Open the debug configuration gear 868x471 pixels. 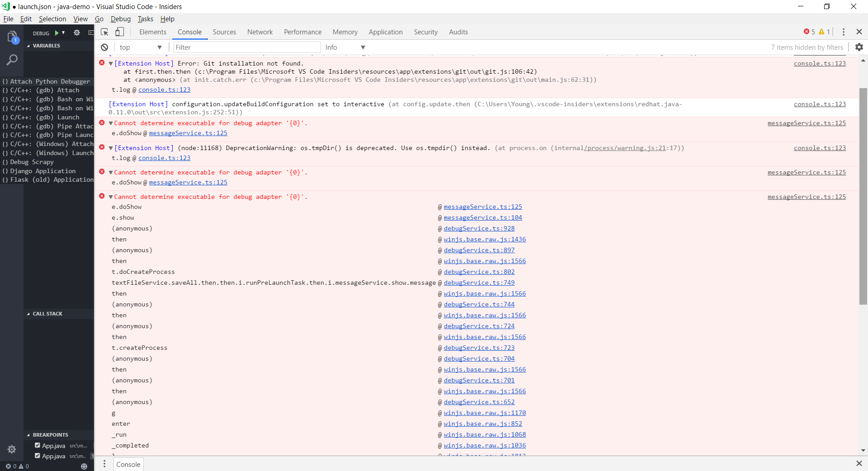tap(76, 33)
